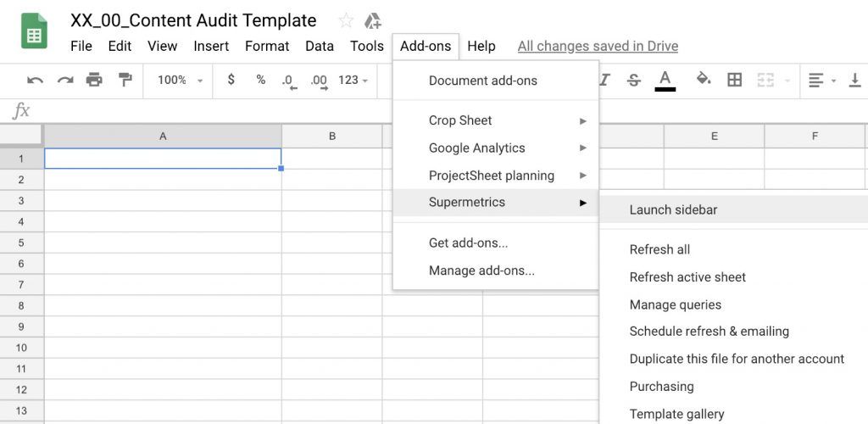Format as currency with the dollar icon
This screenshot has width=868, height=424.
click(231, 80)
